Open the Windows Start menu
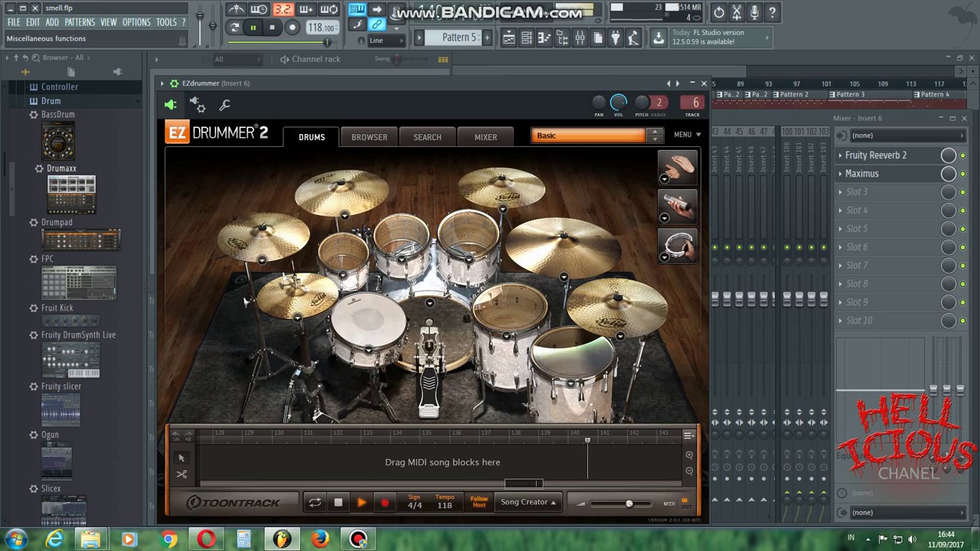 (16, 539)
